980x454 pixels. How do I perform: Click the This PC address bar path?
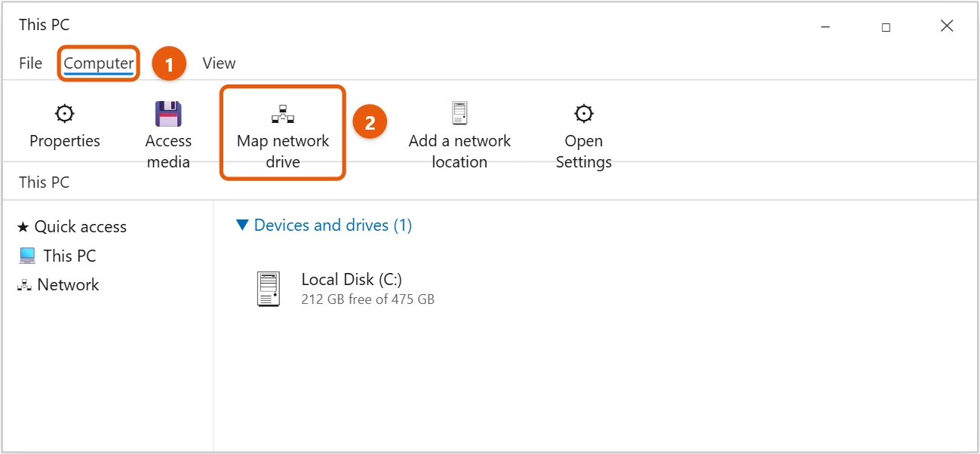[x=44, y=183]
